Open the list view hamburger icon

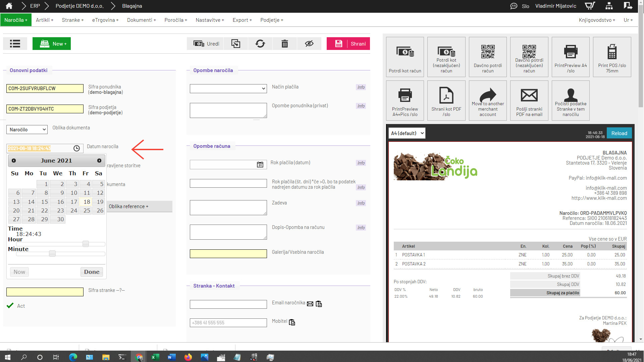coord(15,44)
